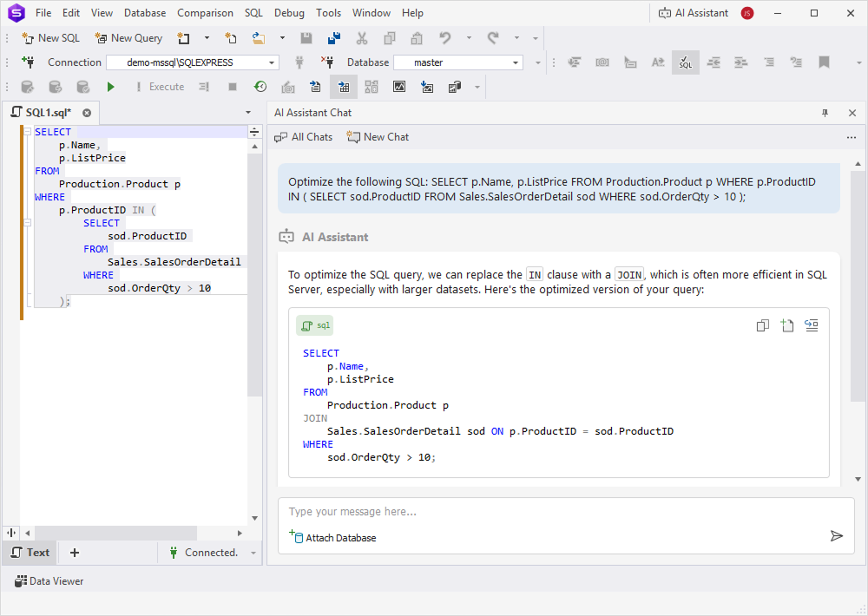This screenshot has width=868, height=616.
Task: Click the green Execute play arrow icon
Action: pos(110,87)
